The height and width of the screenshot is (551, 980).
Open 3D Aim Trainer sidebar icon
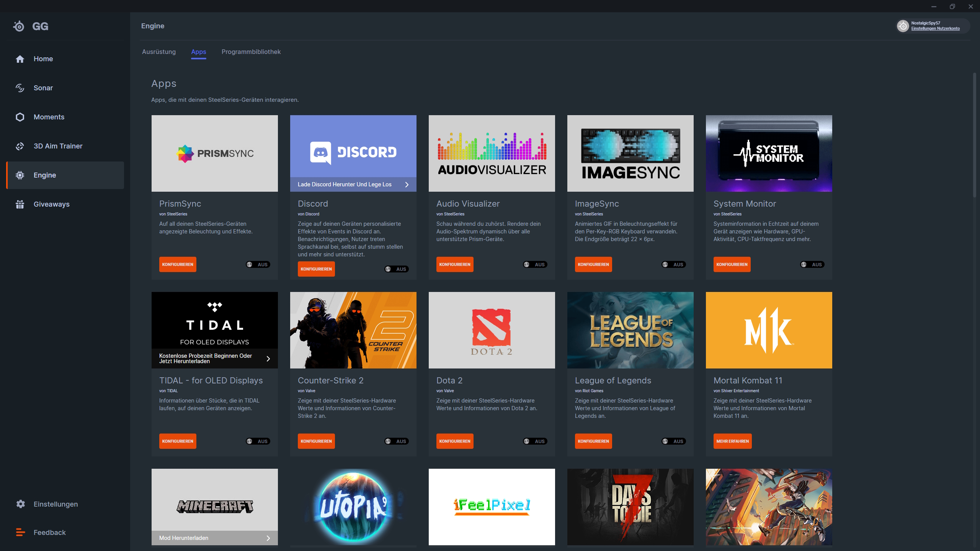click(x=20, y=146)
